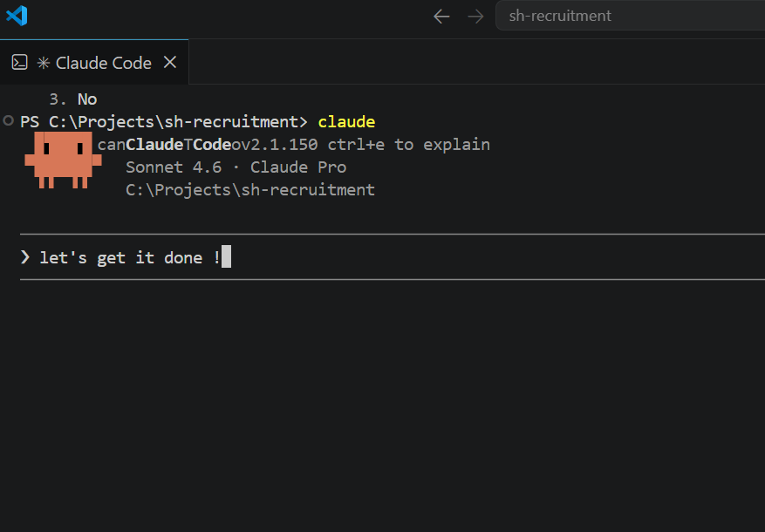Click the C:\Projects\sh-recruitment path under Sonnet
Viewport: 765px width, 532px height.
tap(250, 189)
